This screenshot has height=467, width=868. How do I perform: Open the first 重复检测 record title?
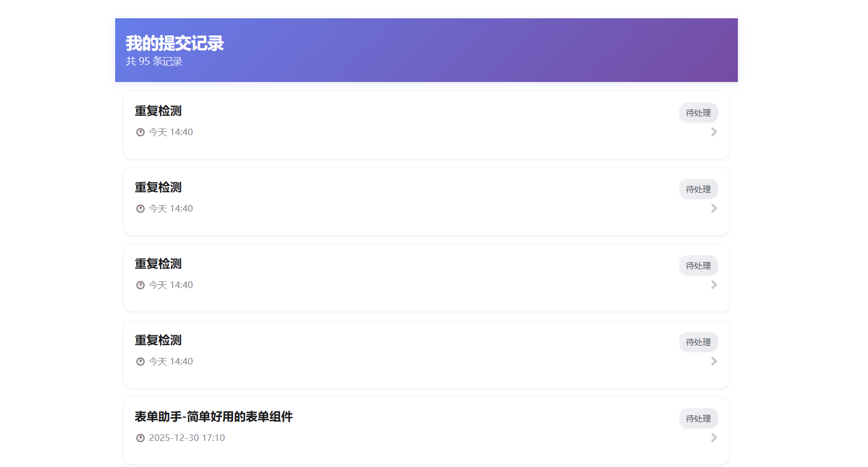(158, 111)
